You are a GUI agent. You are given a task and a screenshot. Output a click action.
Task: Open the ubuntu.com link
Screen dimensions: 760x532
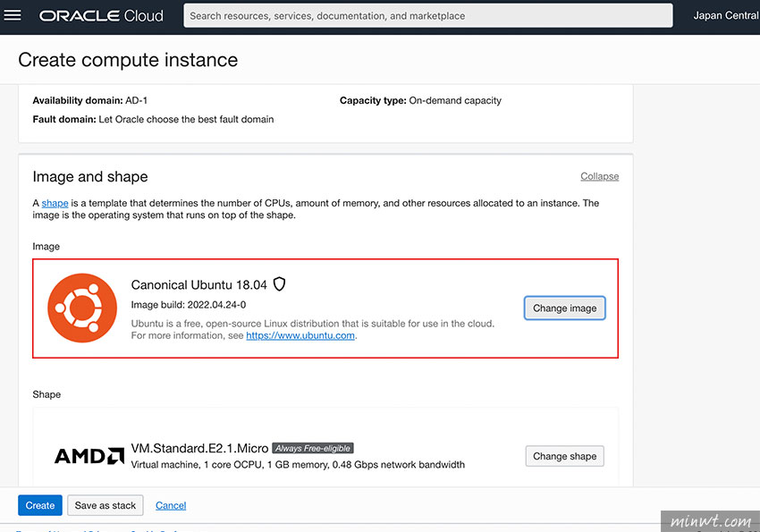pos(300,335)
